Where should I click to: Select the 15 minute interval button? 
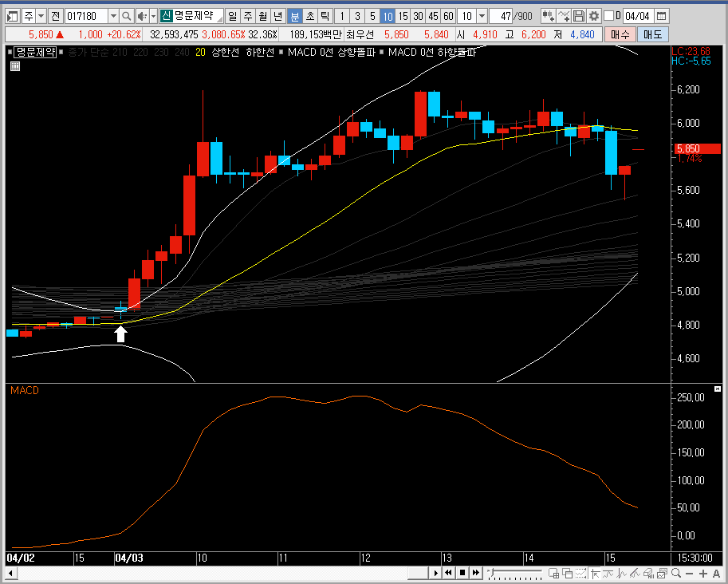tap(403, 16)
